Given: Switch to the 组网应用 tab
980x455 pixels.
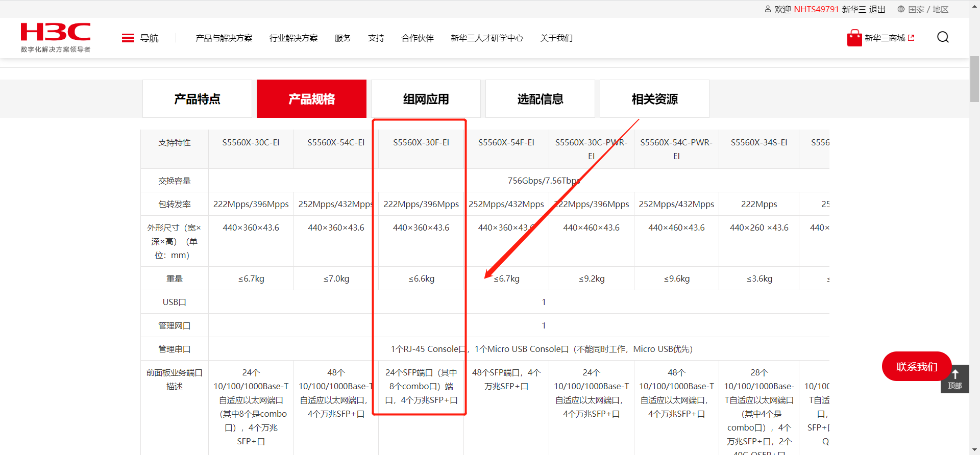Looking at the screenshot, I should tap(426, 99).
